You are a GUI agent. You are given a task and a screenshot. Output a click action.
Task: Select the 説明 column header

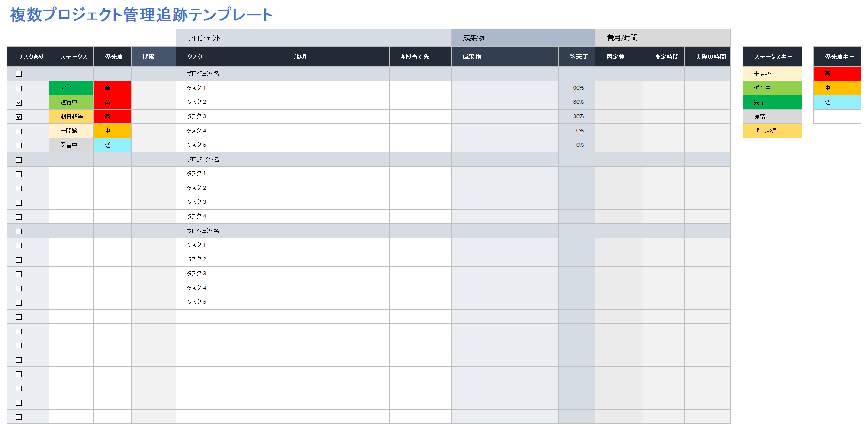(336, 57)
